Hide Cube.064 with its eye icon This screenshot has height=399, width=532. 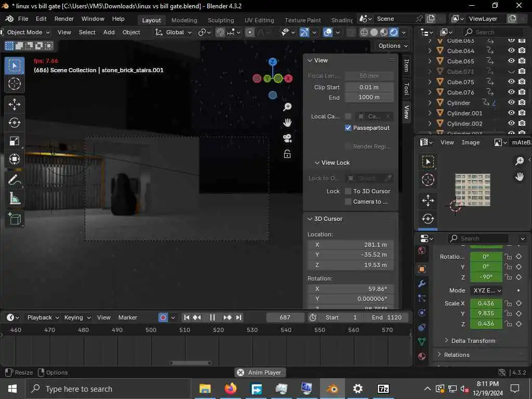(x=511, y=50)
